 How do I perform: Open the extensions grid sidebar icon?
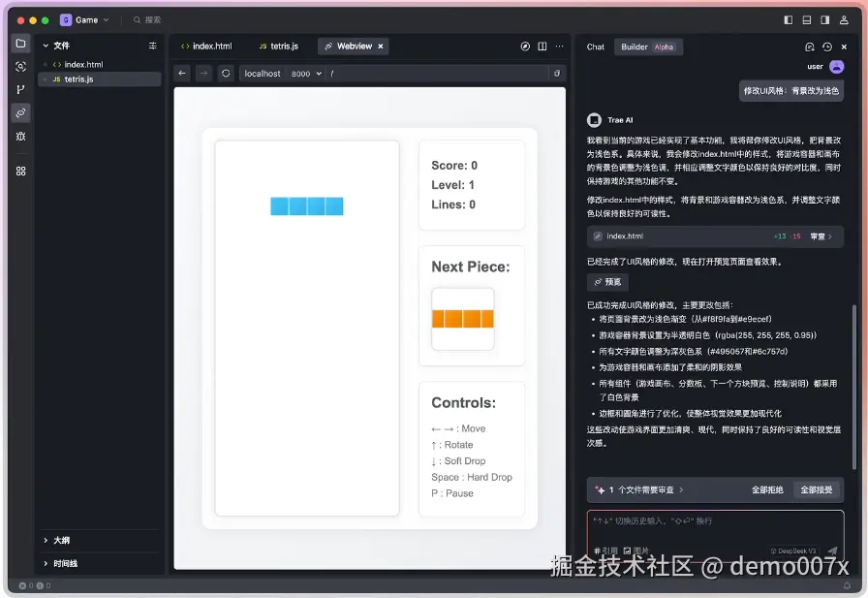click(20, 172)
